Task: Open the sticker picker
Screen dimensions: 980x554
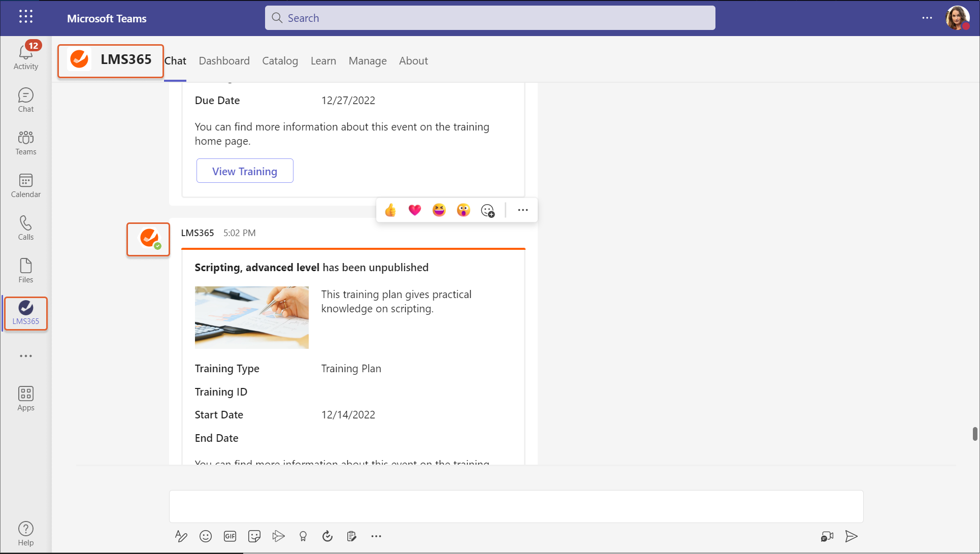Action: [254, 536]
